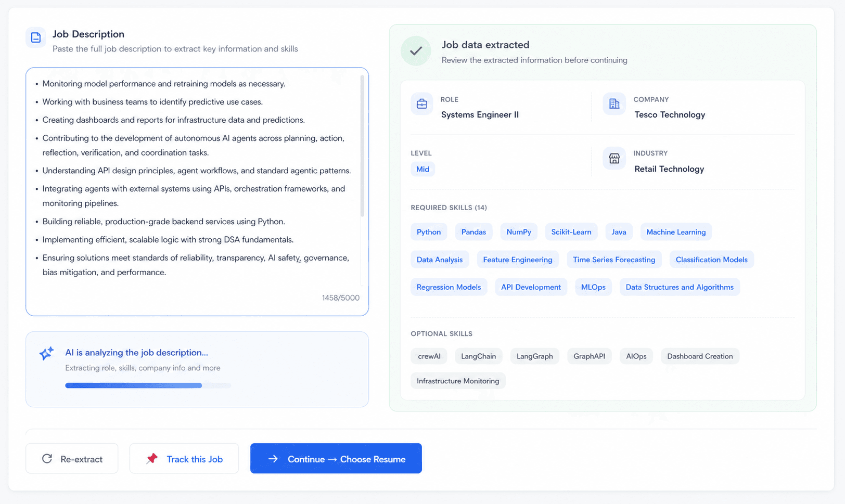The image size is (845, 504).
Task: Click the Required Skills (14) heading
Action: pos(449,208)
